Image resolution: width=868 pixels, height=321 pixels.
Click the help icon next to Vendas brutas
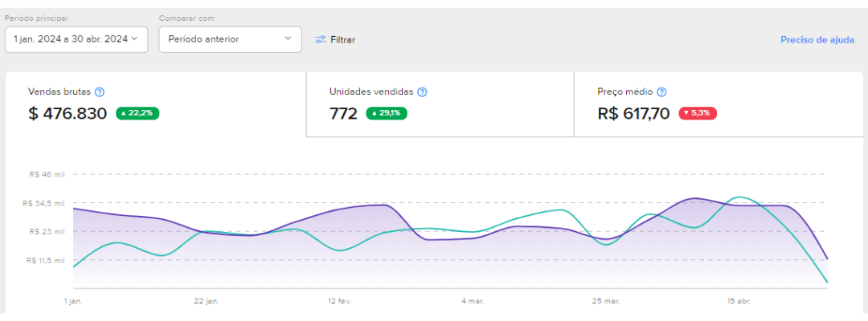[x=100, y=92]
